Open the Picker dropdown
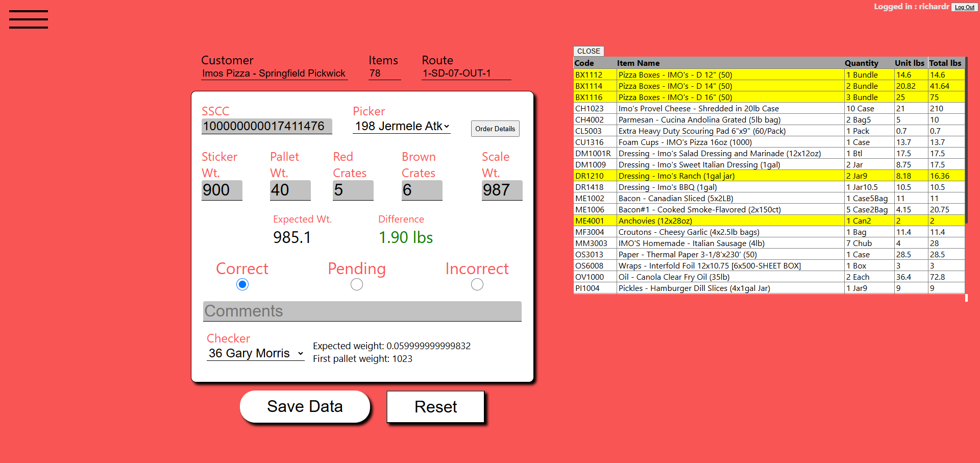Viewport: 980px width, 463px height. (402, 126)
